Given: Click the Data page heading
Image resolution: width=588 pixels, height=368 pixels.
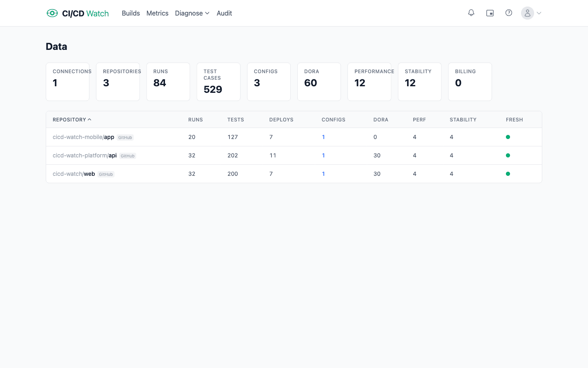Looking at the screenshot, I should click(56, 47).
